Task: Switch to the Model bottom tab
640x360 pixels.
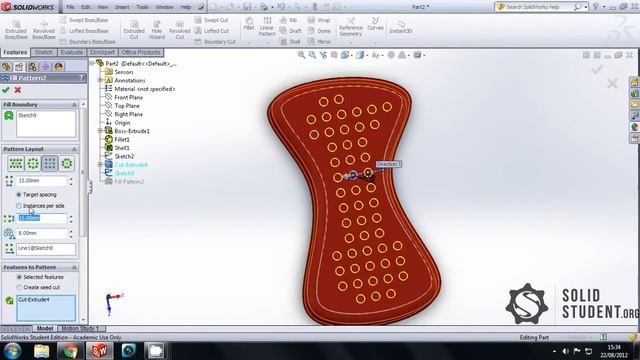Action: 44,328
